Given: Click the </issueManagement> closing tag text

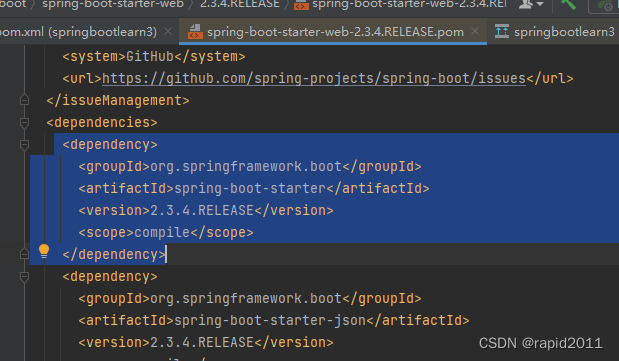Looking at the screenshot, I should tap(118, 100).
